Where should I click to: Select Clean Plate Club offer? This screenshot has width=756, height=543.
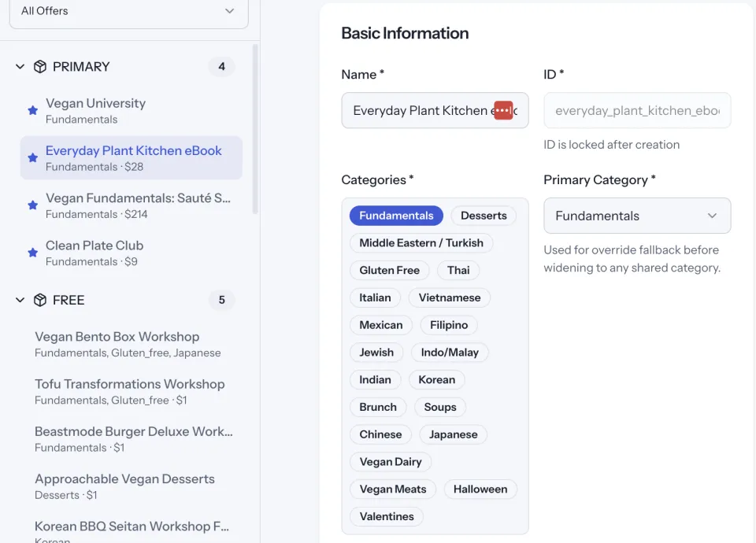132,253
